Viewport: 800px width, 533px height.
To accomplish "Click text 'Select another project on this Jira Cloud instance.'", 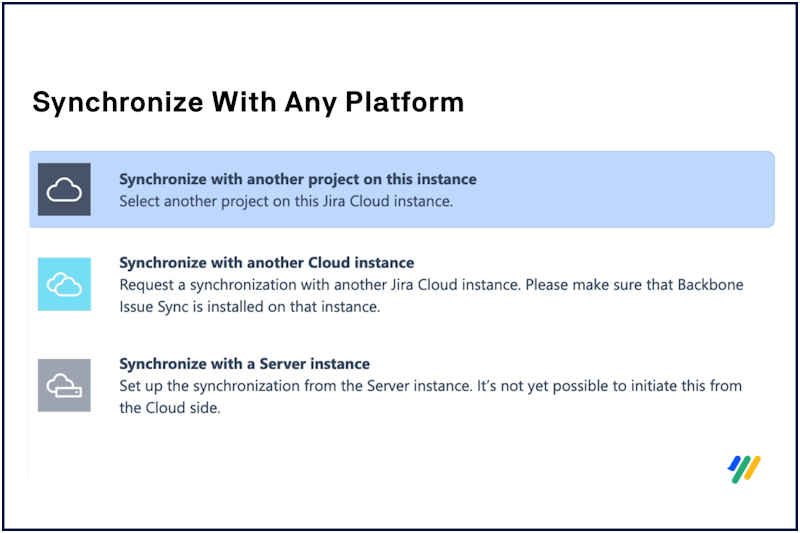I will pos(286,201).
